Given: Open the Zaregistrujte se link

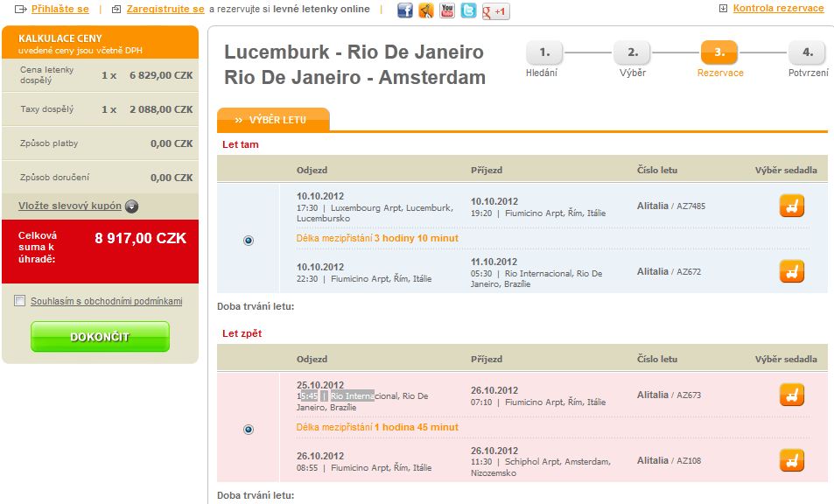Looking at the screenshot, I should coord(165,9).
